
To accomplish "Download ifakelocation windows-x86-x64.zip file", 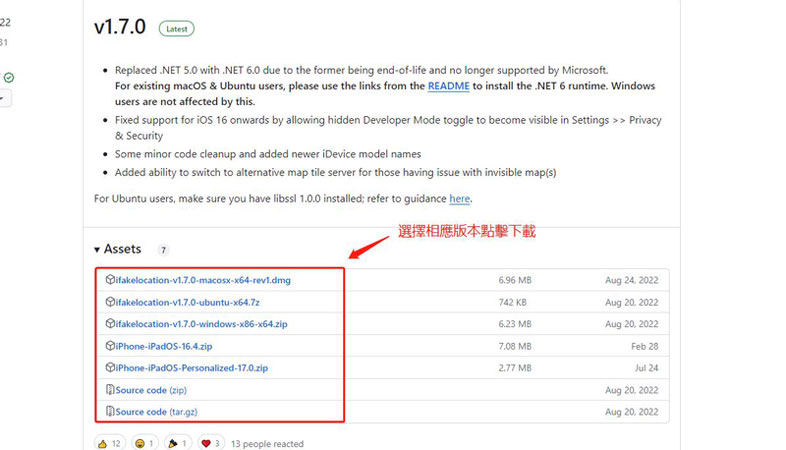I will point(202,324).
